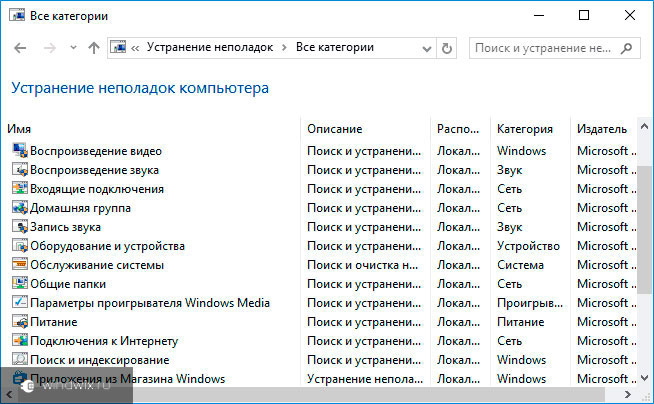Click the Параметры проигрывателя Windows Media icon
The height and width of the screenshot is (404, 654).
[20, 302]
